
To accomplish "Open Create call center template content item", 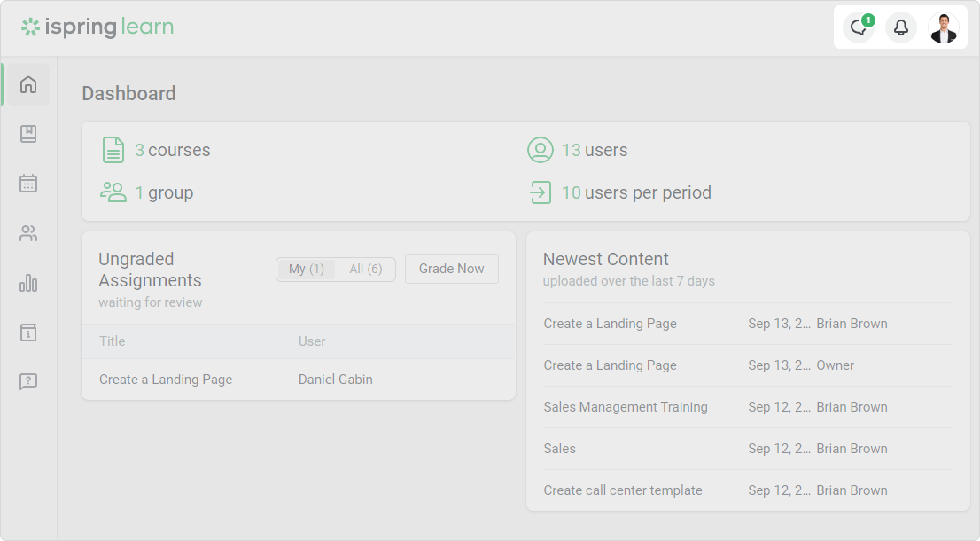I will [623, 490].
